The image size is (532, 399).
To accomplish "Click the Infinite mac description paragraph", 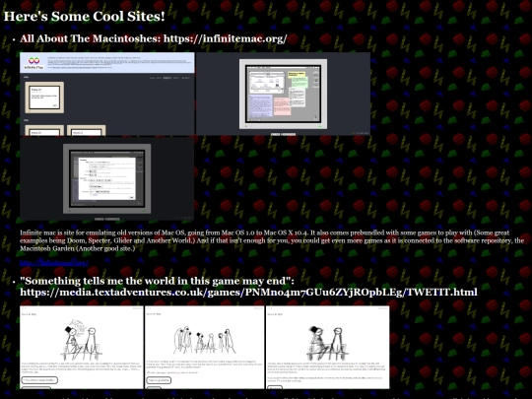I will [x=272, y=240].
